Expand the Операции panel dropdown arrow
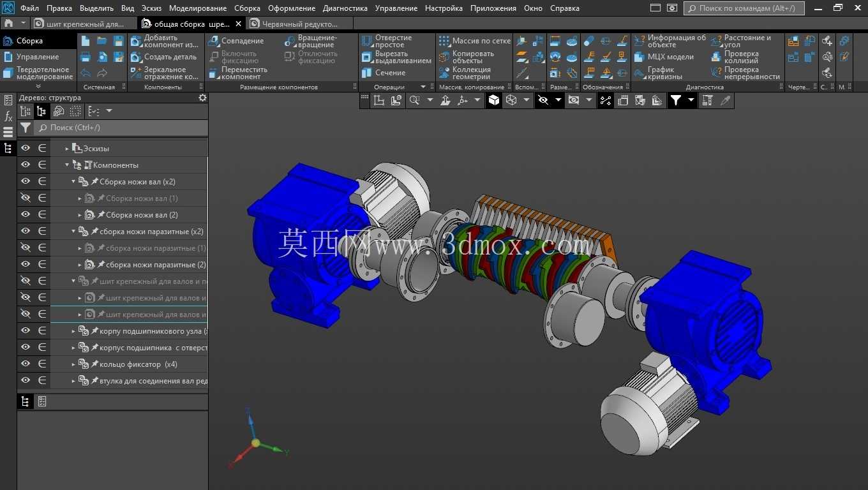Image resolution: width=868 pixels, height=490 pixels. (423, 87)
